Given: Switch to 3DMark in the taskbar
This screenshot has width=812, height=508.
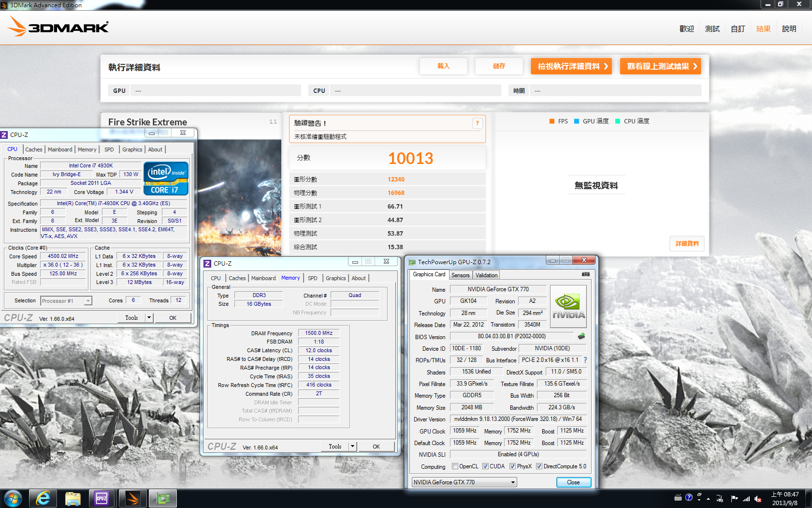Looking at the screenshot, I should pos(132,498).
